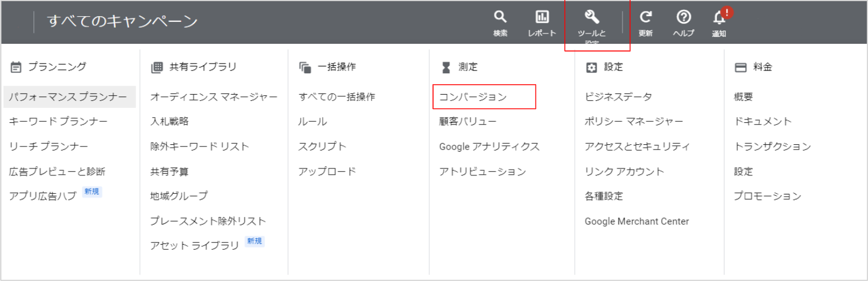
Task: Click the Shared Library (共有ライブラリ) icon
Action: (157, 67)
